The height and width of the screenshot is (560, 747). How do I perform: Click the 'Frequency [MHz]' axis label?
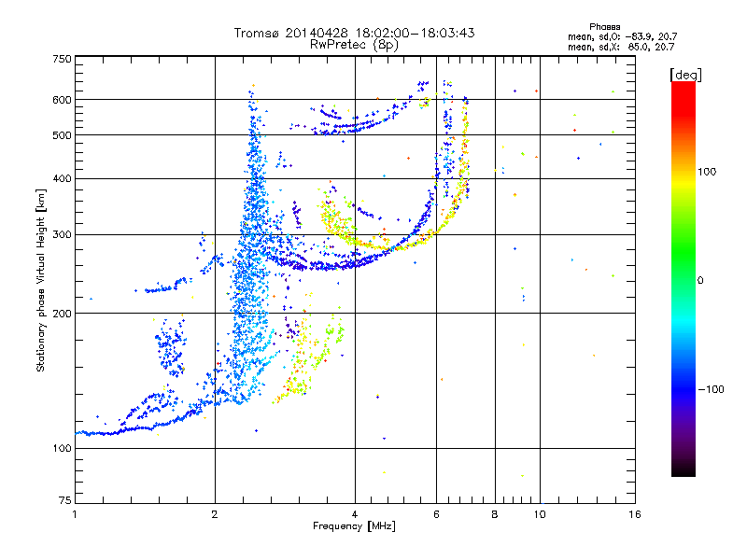click(x=354, y=526)
